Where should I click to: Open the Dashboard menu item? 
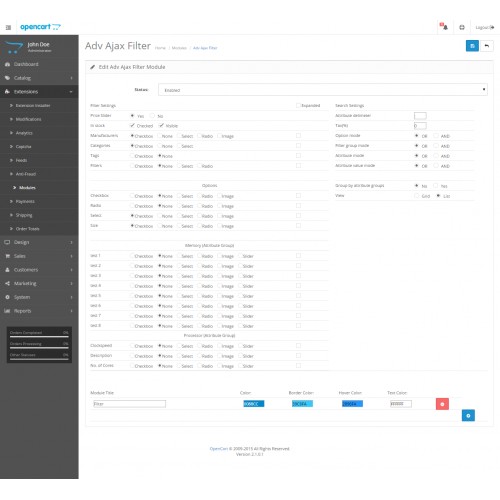tap(26, 64)
